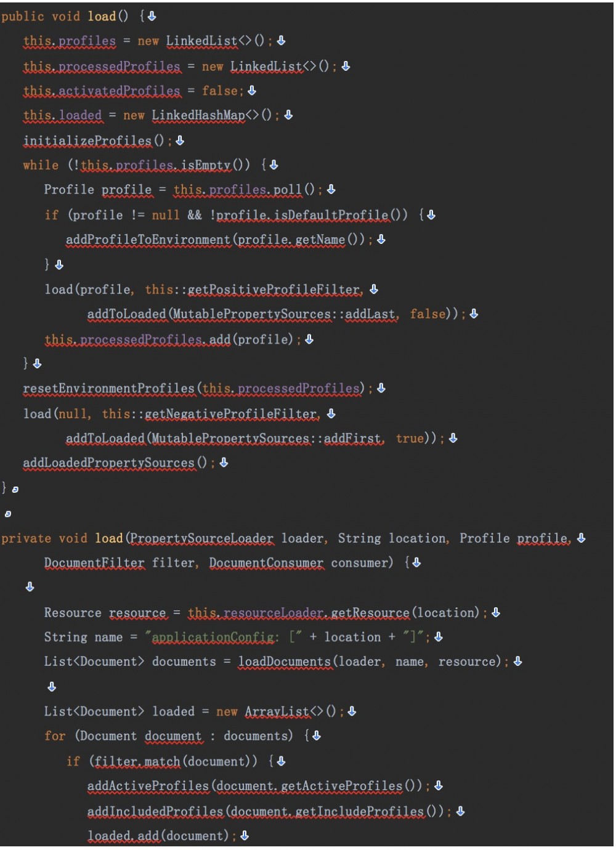Click the null literal in the if condition
The height and width of the screenshot is (850, 616).
click(165, 214)
